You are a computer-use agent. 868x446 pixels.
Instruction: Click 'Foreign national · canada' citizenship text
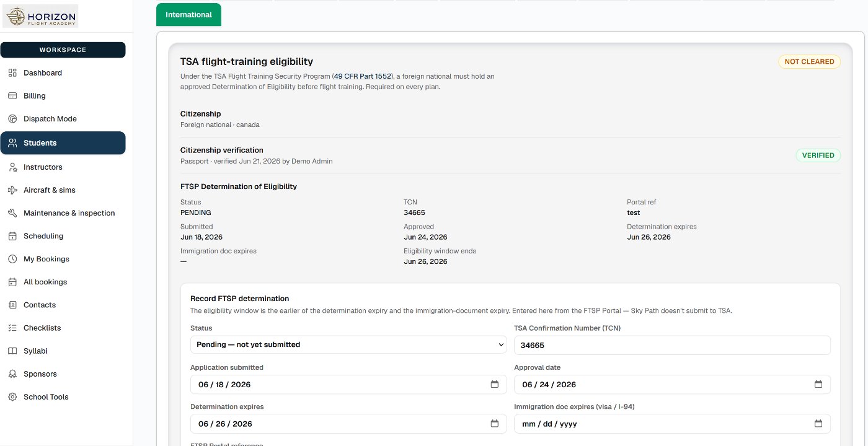[x=220, y=125]
